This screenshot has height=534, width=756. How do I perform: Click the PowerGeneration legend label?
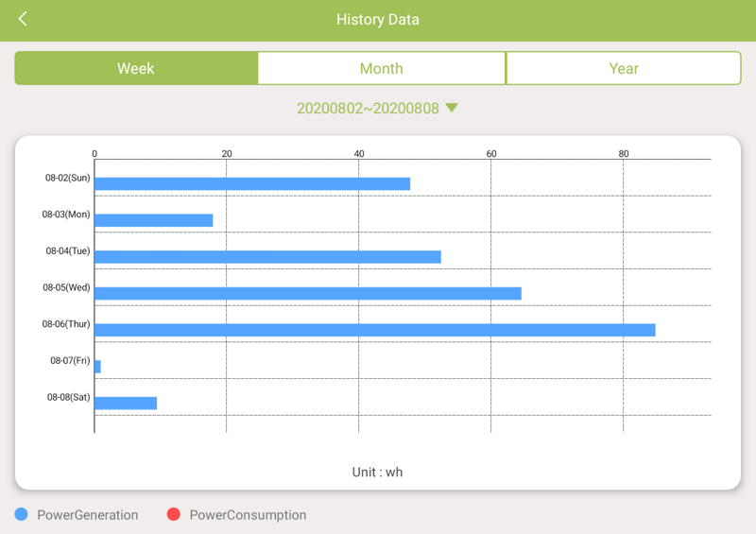[88, 515]
